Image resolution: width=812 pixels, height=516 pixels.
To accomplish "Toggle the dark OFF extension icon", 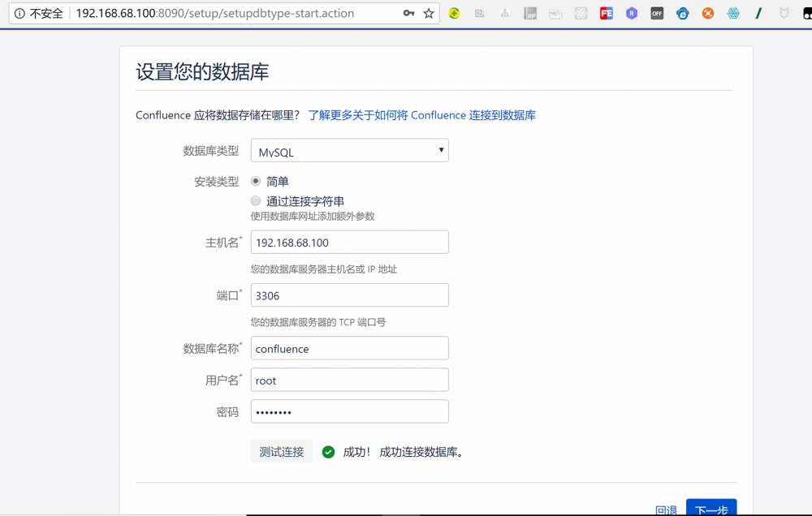I will pyautogui.click(x=657, y=14).
